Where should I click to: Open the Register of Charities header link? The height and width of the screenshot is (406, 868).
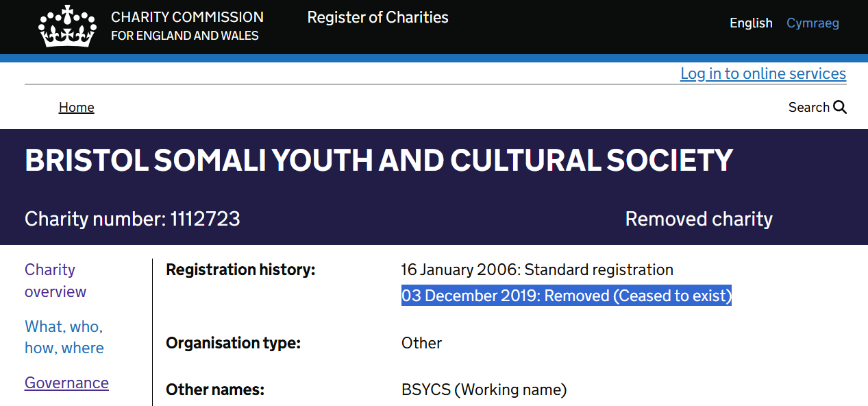tap(377, 18)
